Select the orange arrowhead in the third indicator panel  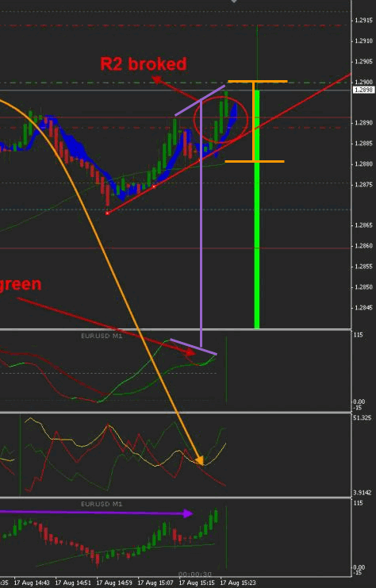[199, 460]
